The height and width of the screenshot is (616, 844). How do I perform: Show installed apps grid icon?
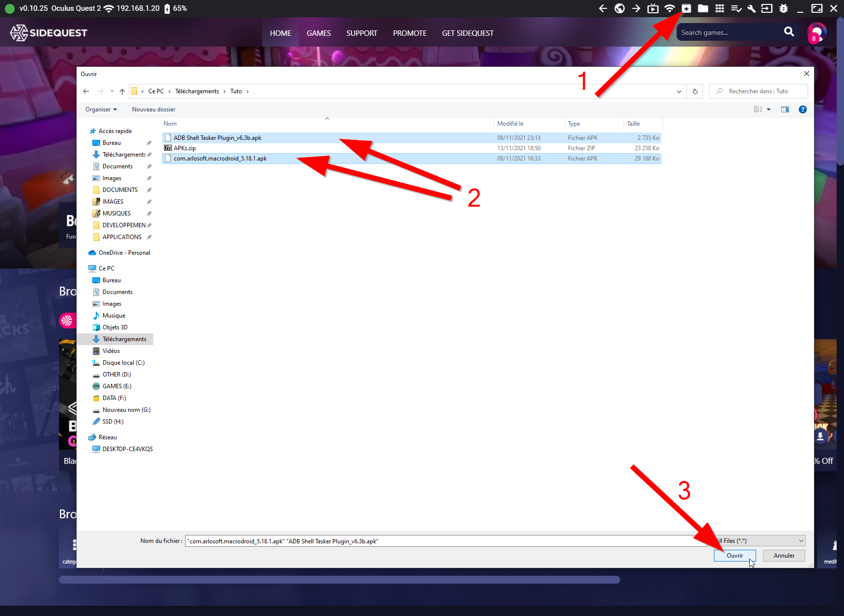(720, 8)
